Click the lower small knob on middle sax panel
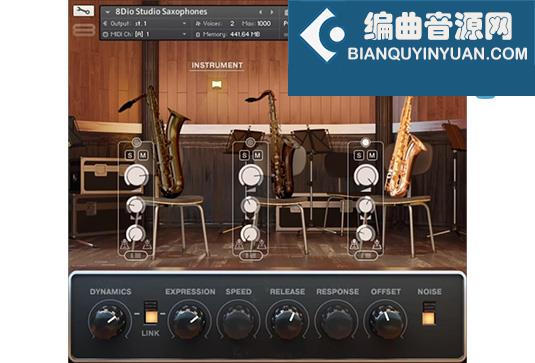The image size is (535, 363). [x=250, y=234]
